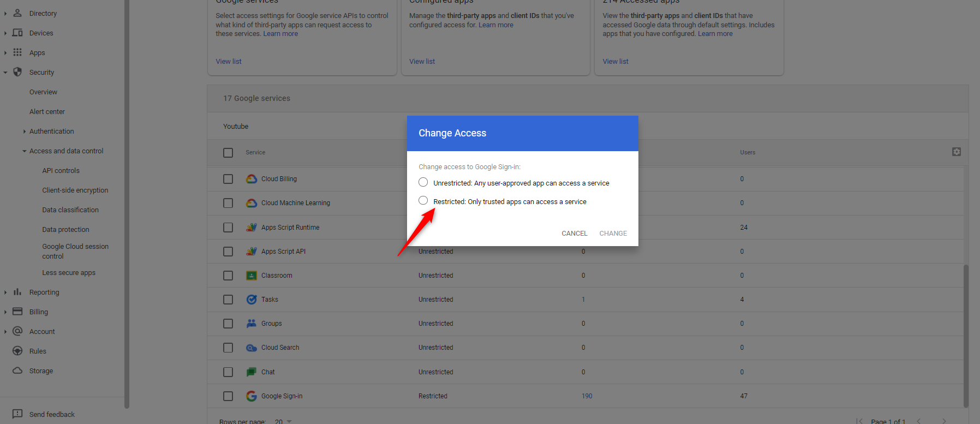
Task: Select the Unrestricted radio option
Action: (423, 182)
